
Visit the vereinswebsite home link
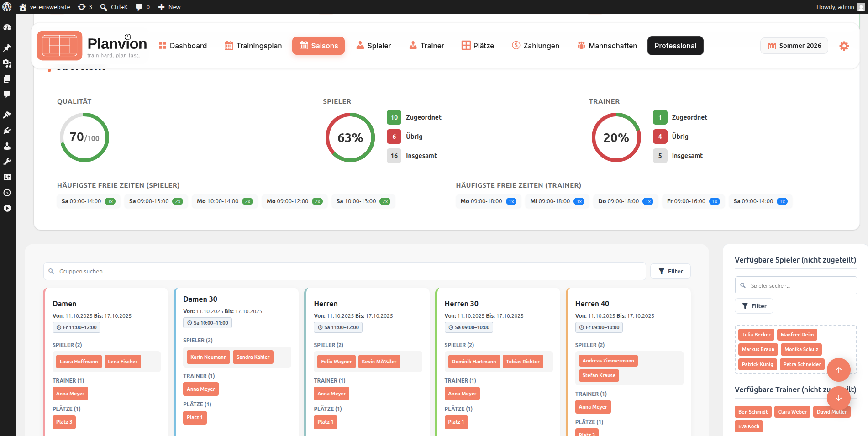pos(45,7)
